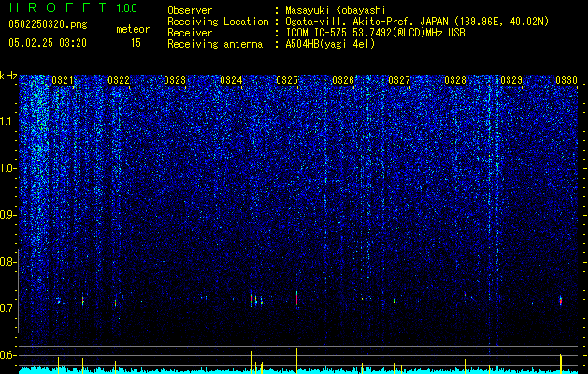The height and width of the screenshot is (374, 588).
Task: Select the filename 0502250320.png
Action: click(48, 24)
